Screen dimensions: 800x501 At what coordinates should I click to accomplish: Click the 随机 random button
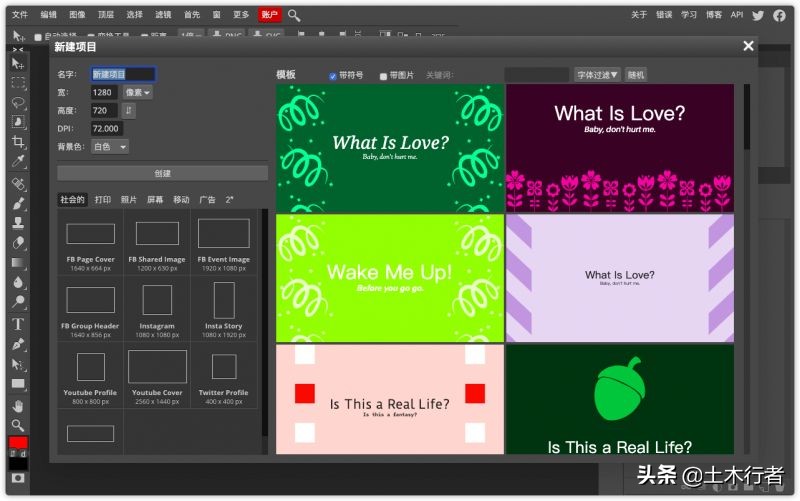coord(636,75)
